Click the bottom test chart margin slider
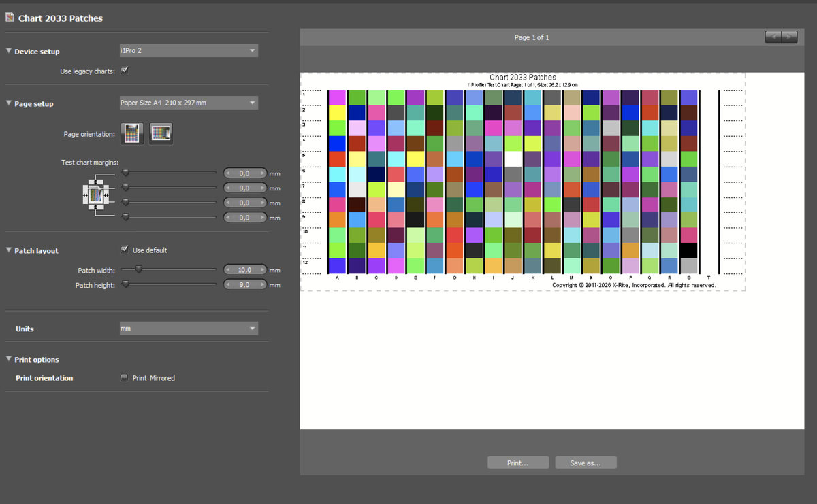 tap(125, 217)
